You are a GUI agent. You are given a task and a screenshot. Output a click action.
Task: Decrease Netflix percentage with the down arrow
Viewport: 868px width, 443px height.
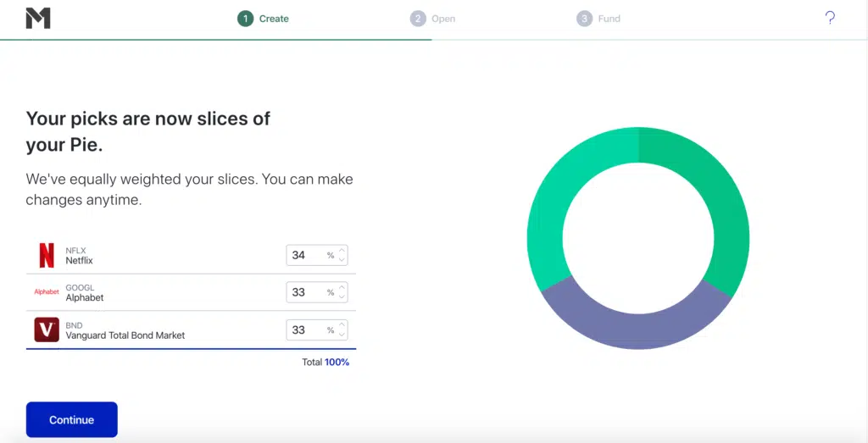point(342,260)
